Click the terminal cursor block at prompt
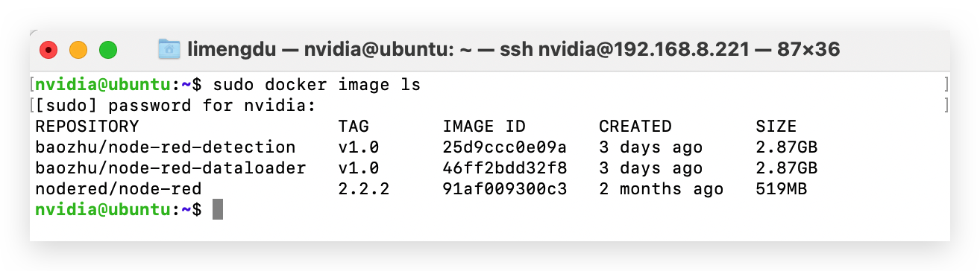 [218, 210]
